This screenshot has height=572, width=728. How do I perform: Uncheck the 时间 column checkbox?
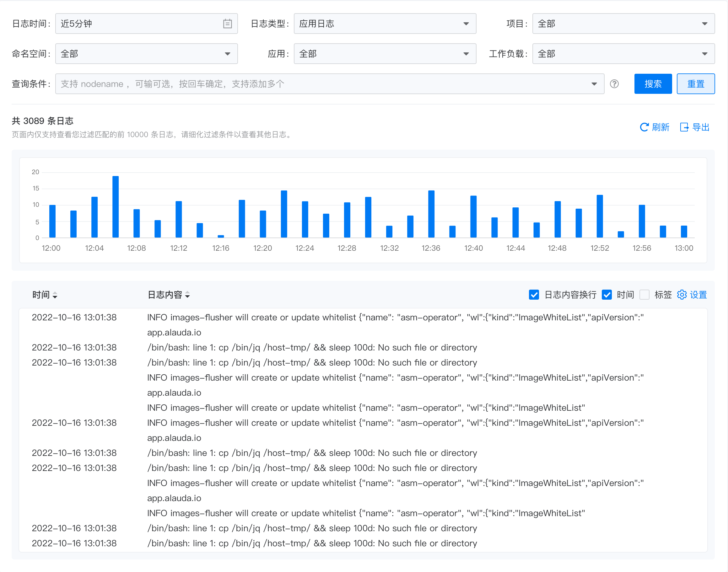pos(607,295)
